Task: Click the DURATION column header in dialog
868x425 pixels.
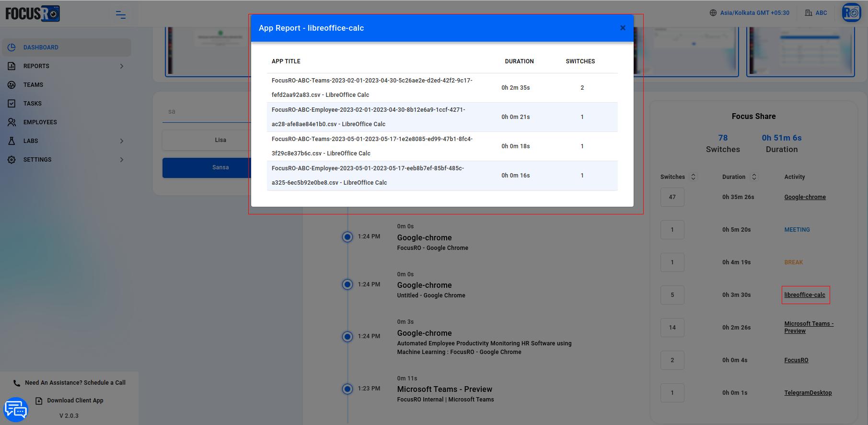Action: coord(519,61)
